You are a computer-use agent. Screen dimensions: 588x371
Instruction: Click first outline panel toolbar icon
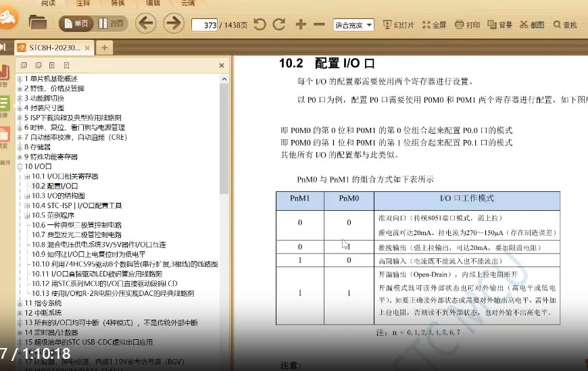[24, 66]
